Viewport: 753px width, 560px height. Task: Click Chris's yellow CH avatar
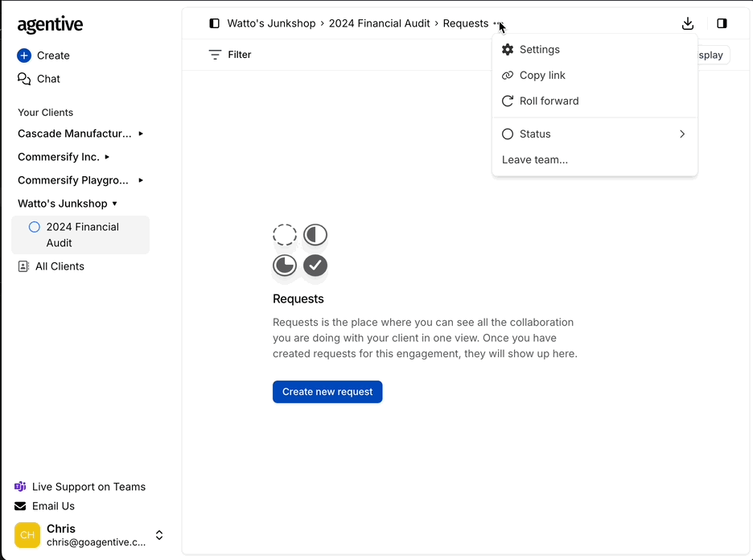(x=27, y=535)
